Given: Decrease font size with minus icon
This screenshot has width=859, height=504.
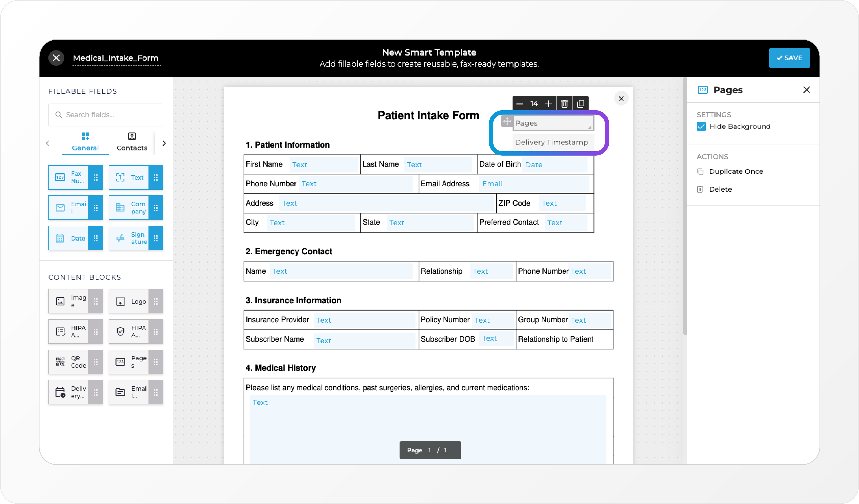Looking at the screenshot, I should click(x=520, y=104).
